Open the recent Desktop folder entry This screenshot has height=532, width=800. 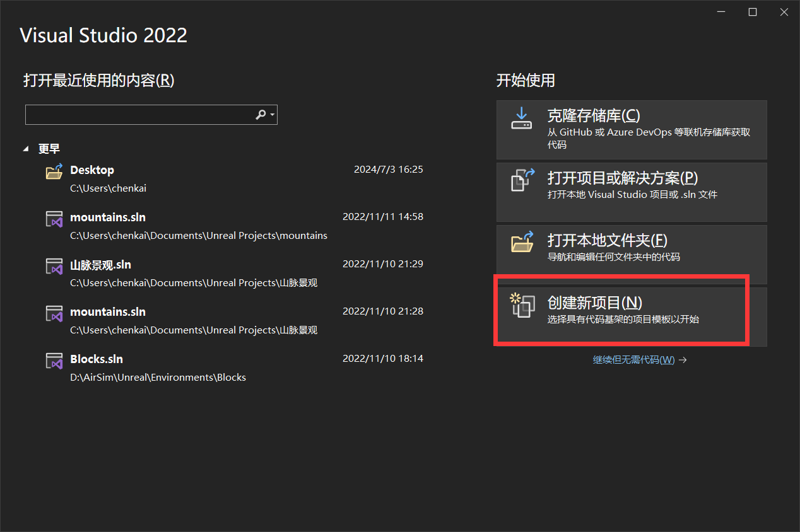pos(233,178)
